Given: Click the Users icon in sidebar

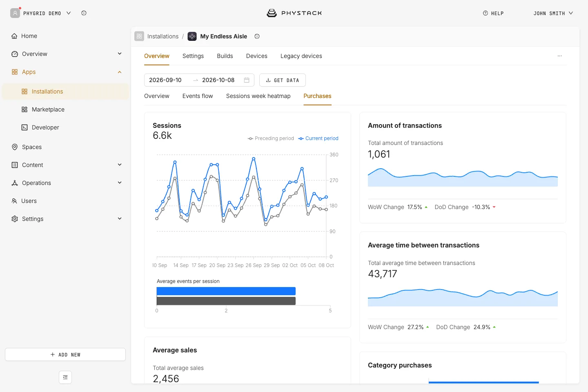Looking at the screenshot, I should point(14,201).
